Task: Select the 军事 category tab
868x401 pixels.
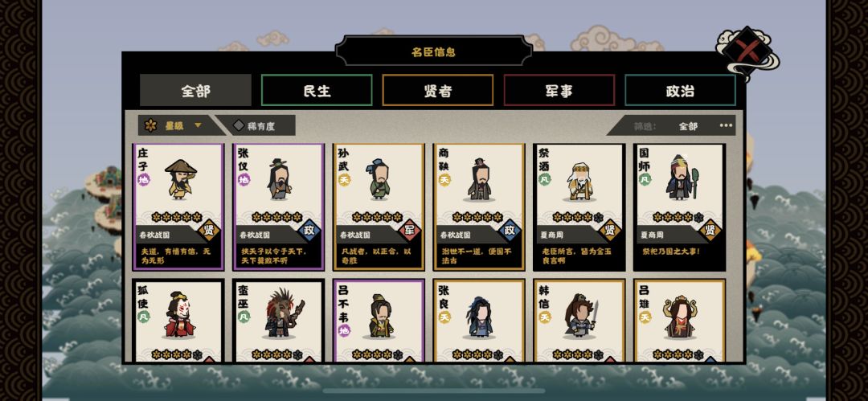Action: 559,90
